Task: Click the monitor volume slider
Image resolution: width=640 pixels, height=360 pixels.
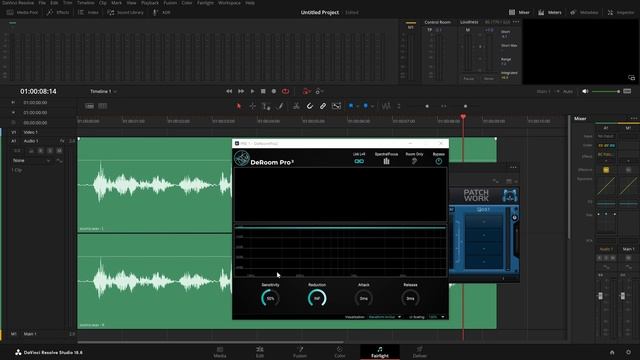Action: click(606, 91)
